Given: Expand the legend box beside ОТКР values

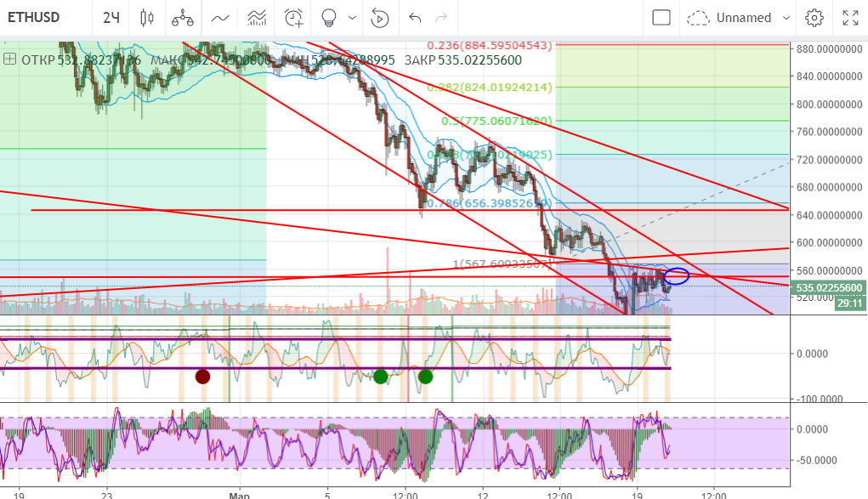Looking at the screenshot, I should coord(10,59).
